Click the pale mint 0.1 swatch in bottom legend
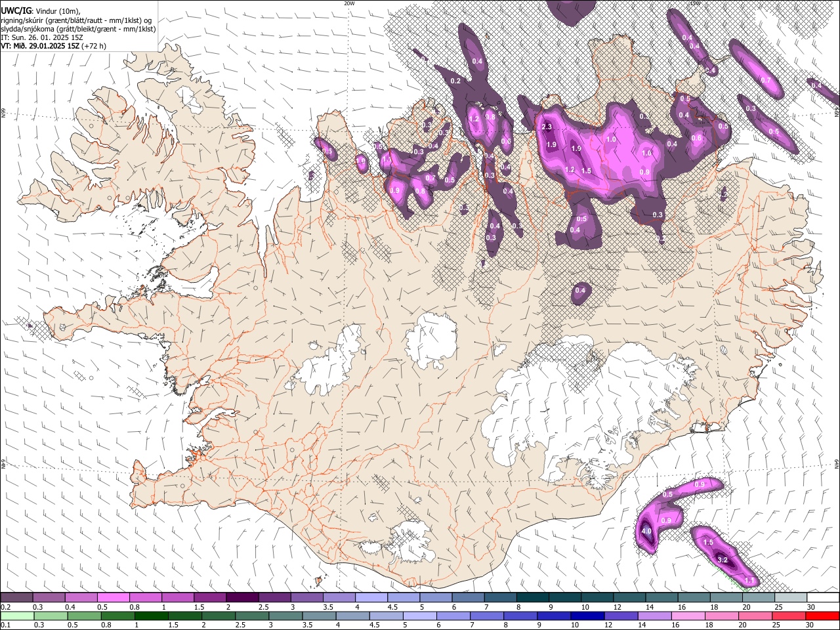 pos(16,616)
